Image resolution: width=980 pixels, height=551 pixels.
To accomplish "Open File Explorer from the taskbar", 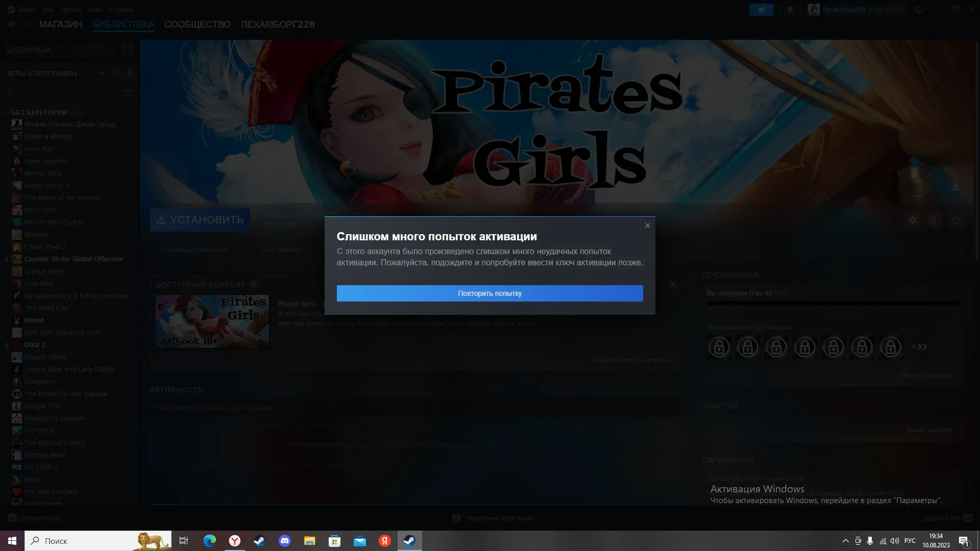I will tap(309, 541).
